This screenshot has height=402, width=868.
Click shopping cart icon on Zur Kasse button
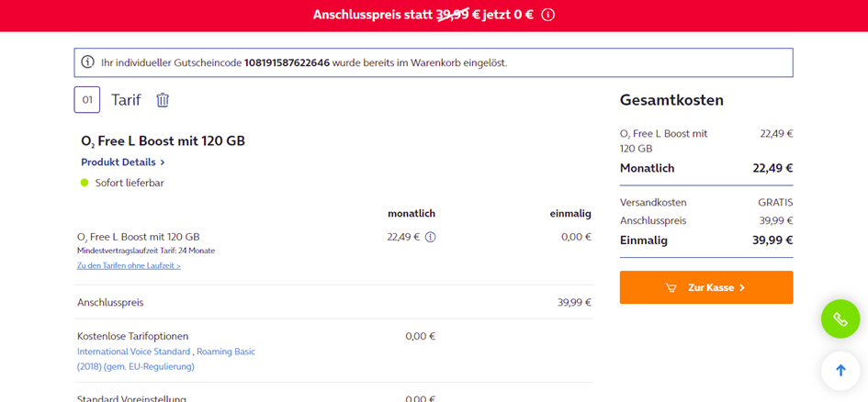(671, 287)
